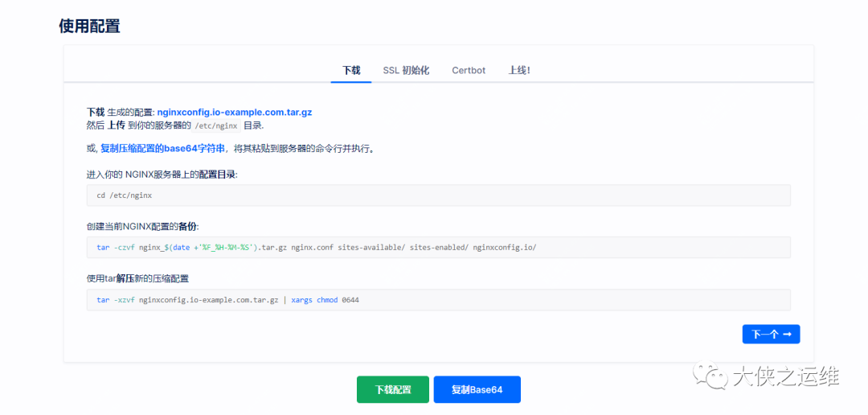Switch to the 下载 tab
868x415 pixels.
tap(351, 70)
